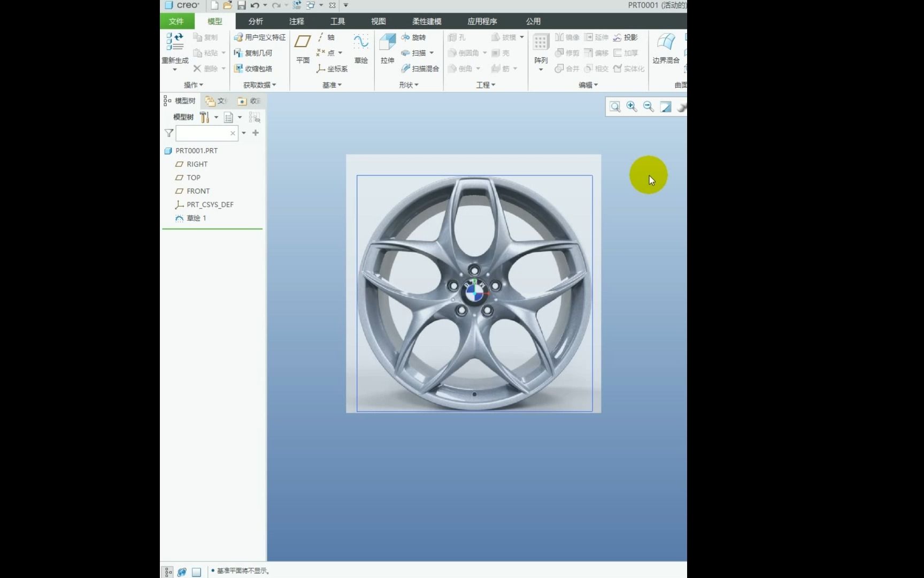
Task: Switch to the 分析 (Analysis) tab
Action: 256,21
